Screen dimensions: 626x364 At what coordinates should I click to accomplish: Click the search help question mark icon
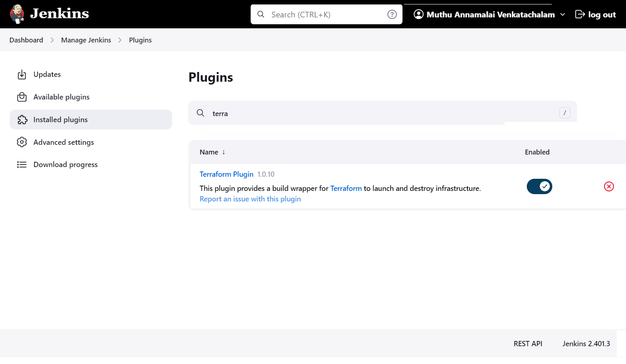pyautogui.click(x=392, y=15)
